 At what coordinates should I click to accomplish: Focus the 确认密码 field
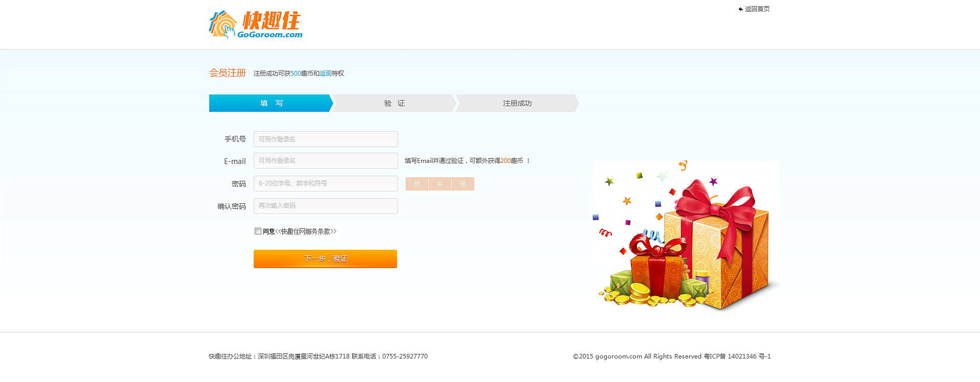click(x=326, y=206)
